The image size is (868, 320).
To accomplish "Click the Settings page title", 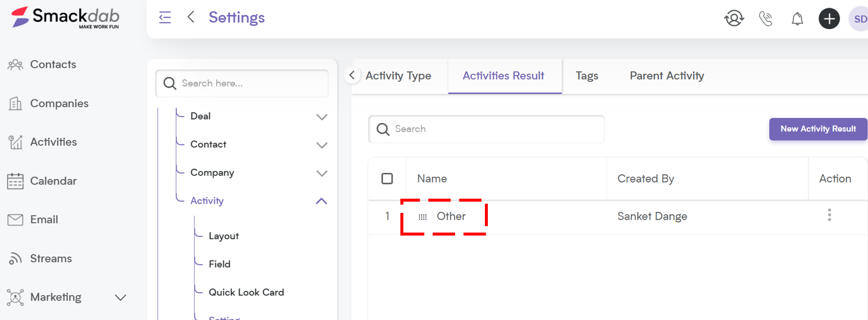I will [x=237, y=18].
